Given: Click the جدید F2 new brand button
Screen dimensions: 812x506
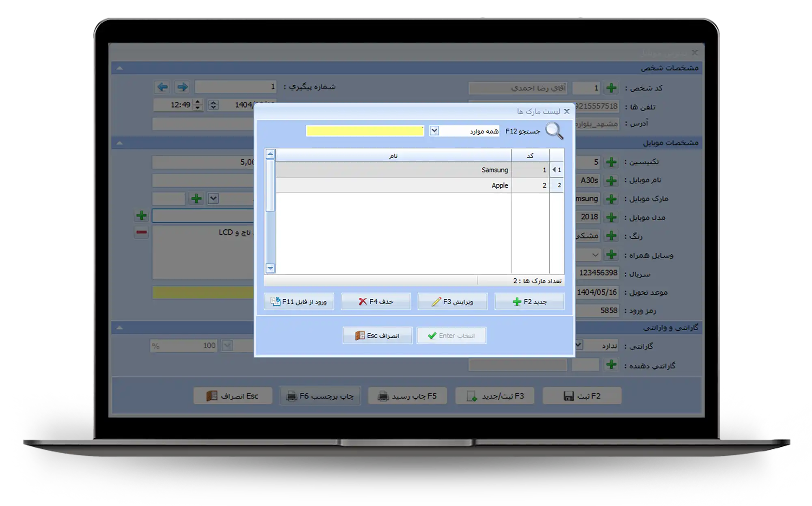Looking at the screenshot, I should (x=529, y=301).
